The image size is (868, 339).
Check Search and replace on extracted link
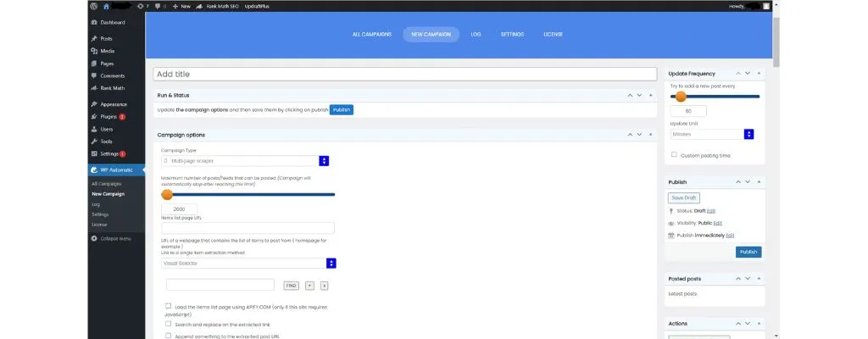(169, 324)
